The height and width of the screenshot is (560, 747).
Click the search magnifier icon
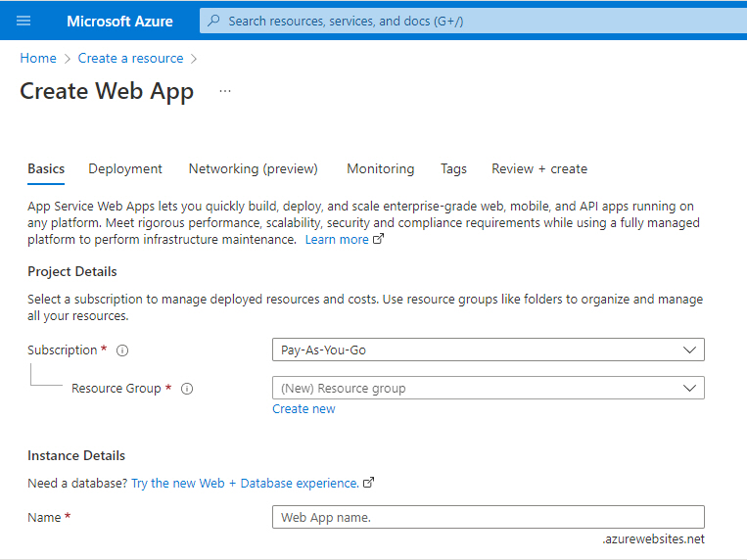coord(213,21)
